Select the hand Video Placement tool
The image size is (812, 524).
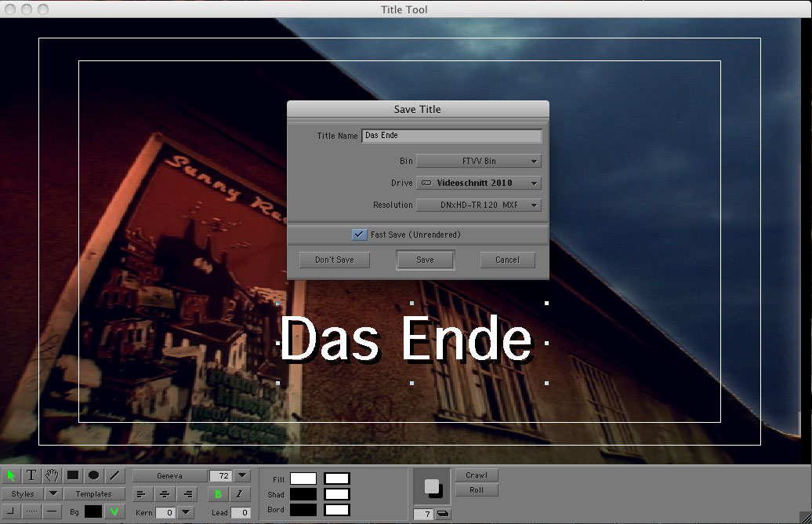[53, 475]
